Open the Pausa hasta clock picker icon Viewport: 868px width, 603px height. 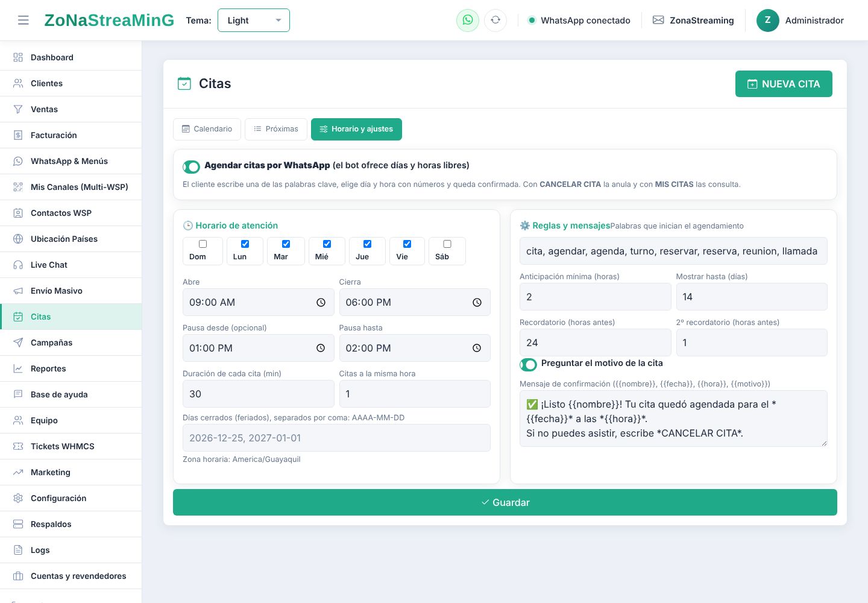pyautogui.click(x=477, y=349)
